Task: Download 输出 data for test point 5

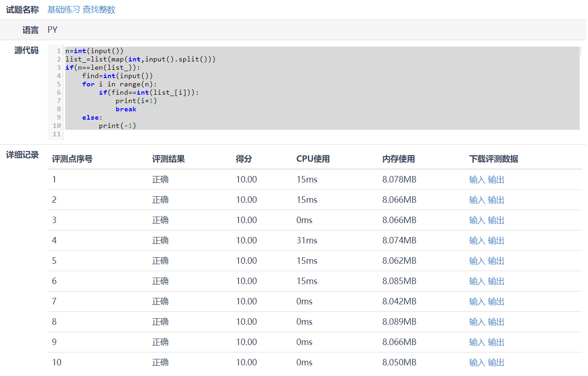Action: pyautogui.click(x=496, y=261)
